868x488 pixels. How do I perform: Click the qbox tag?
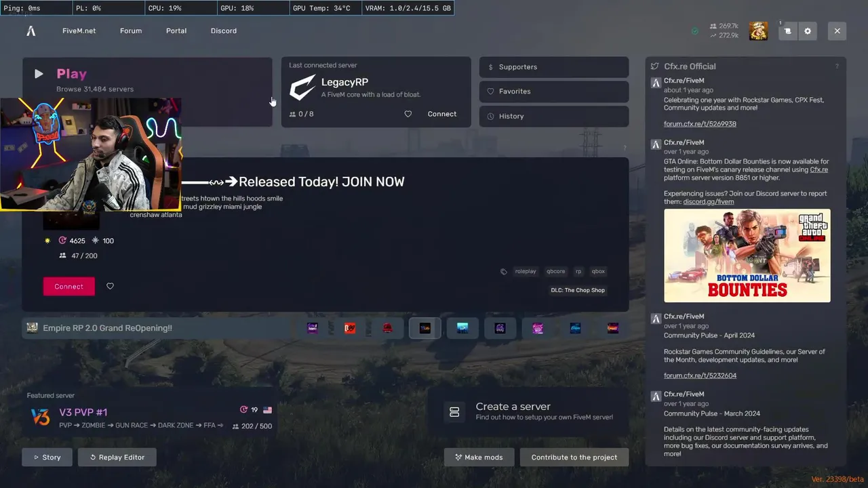[598, 271]
